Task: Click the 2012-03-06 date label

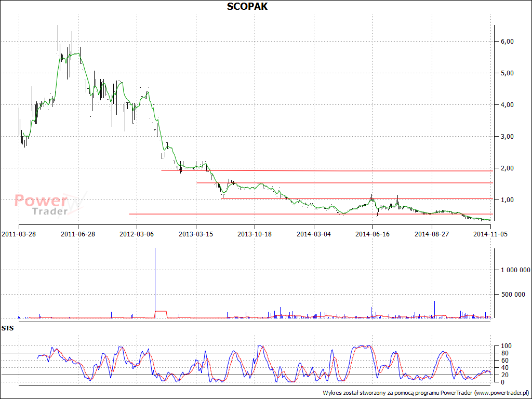Action: 137,234
